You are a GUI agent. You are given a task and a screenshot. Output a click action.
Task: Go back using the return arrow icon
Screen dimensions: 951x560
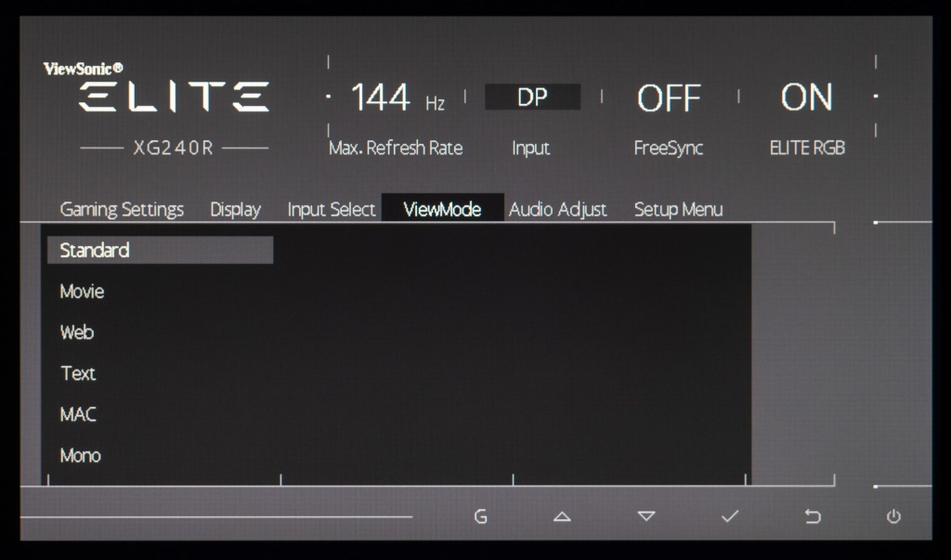(x=813, y=516)
